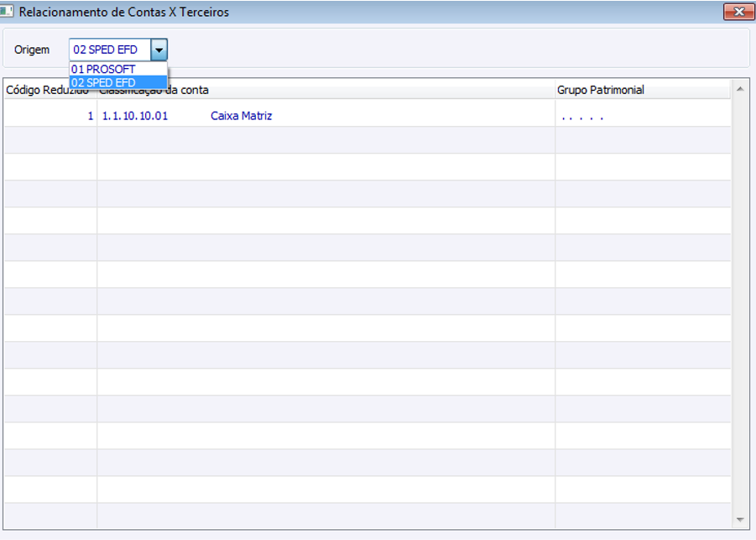This screenshot has width=756, height=540.
Task: Click the scrollbar up arrow
Action: click(x=740, y=89)
